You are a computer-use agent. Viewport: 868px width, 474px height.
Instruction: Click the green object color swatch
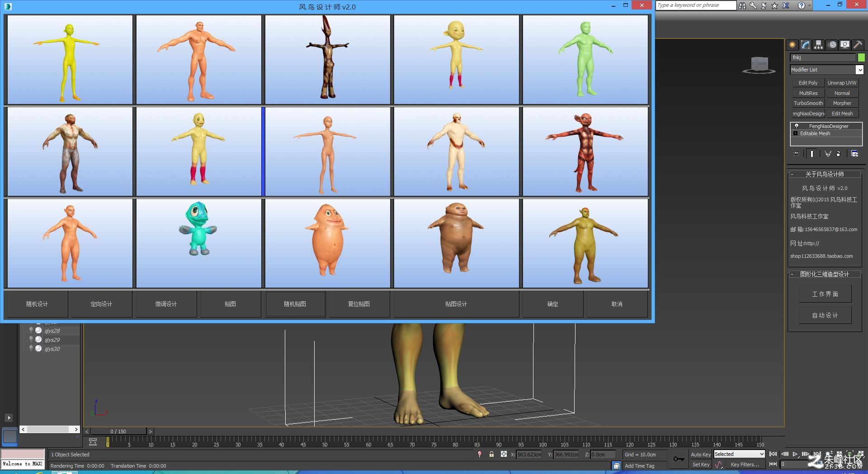point(861,57)
